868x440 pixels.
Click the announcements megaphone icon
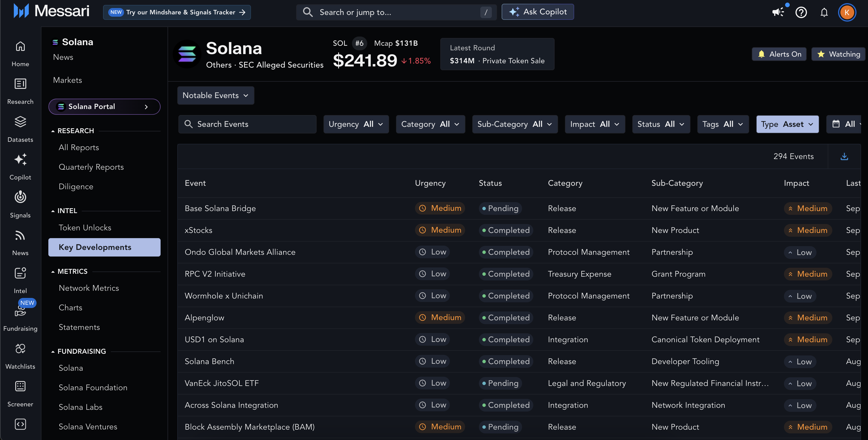point(778,12)
